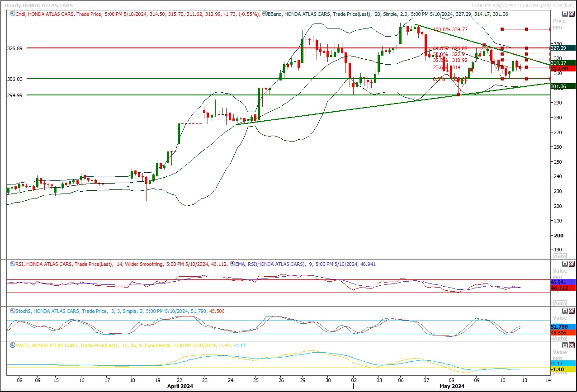Select the BBand HONDA ATLAS CARS legend text

click(388, 14)
